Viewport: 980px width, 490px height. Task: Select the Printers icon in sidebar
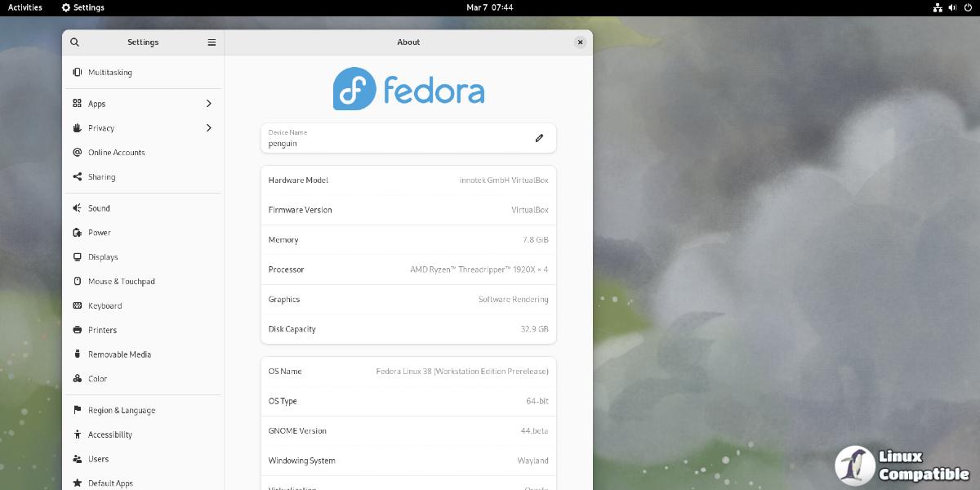(x=78, y=330)
